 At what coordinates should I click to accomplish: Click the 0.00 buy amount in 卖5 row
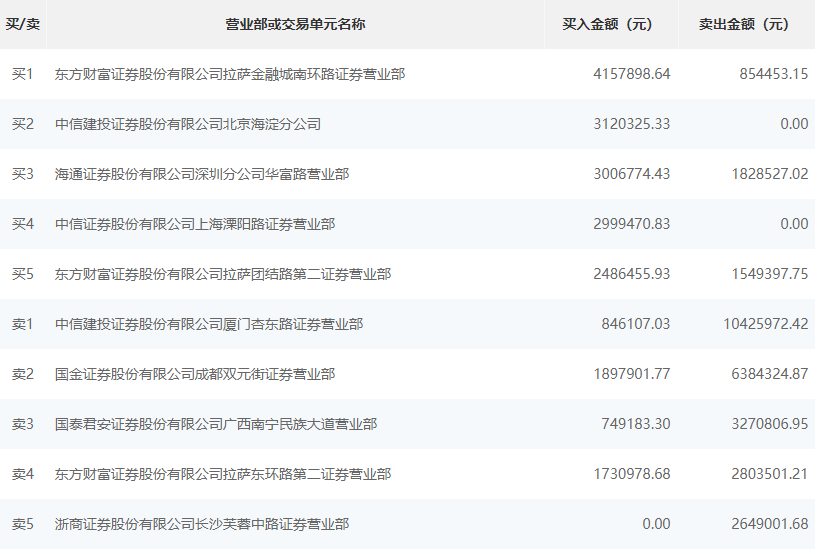(656, 524)
